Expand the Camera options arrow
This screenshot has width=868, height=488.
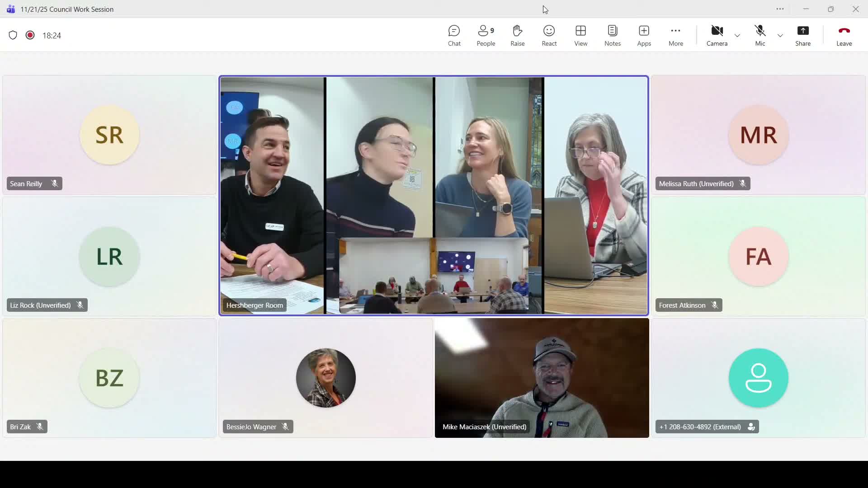click(737, 35)
